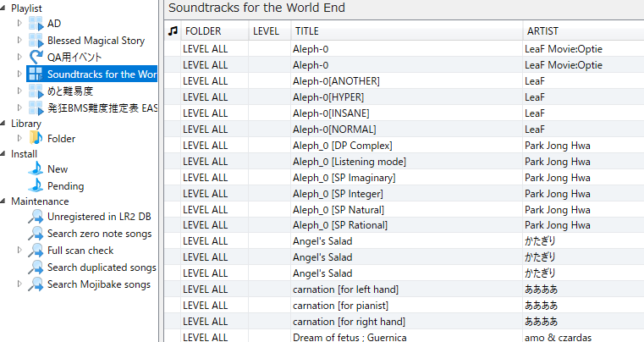Click the Search Mojibake songs icon

click(x=36, y=284)
